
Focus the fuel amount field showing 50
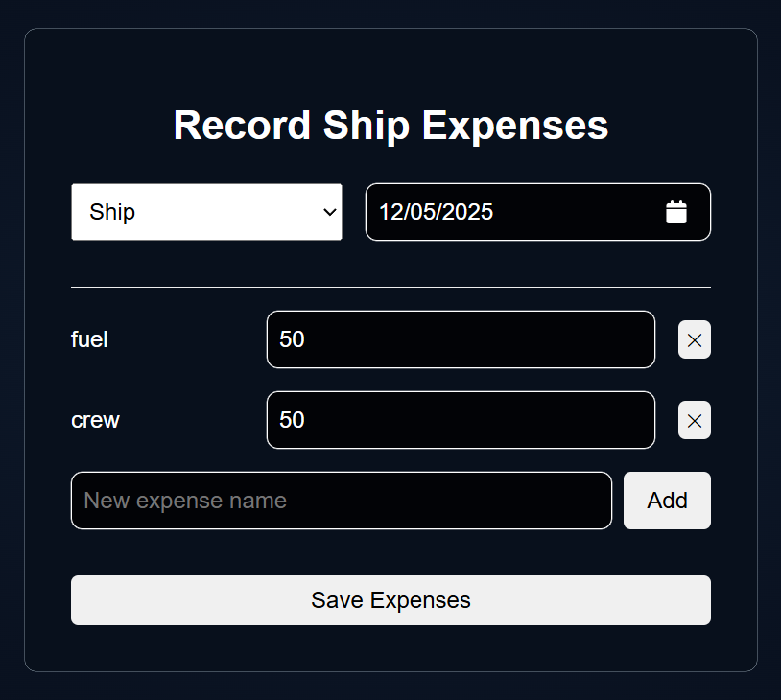pos(461,339)
